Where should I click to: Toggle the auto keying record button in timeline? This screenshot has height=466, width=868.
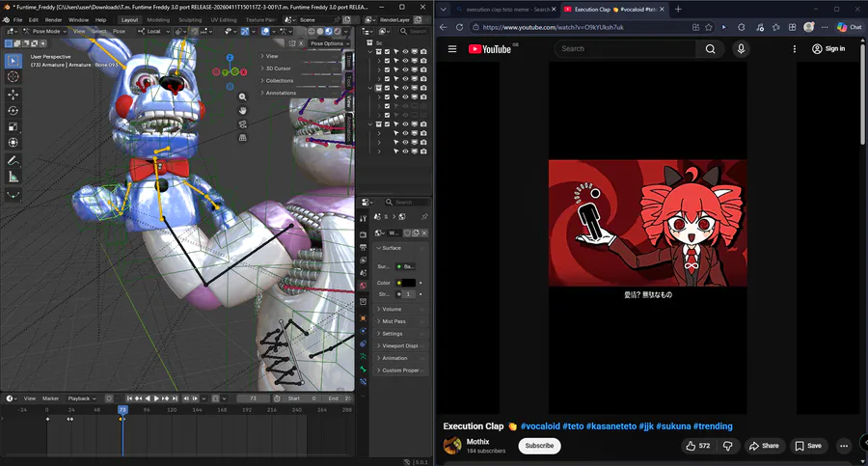(109, 398)
